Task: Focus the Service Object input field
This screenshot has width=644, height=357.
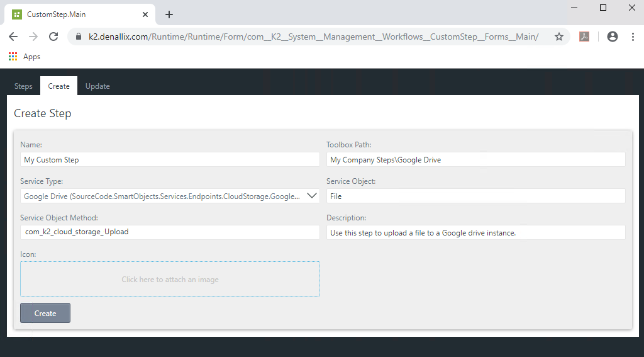Action: coord(476,196)
